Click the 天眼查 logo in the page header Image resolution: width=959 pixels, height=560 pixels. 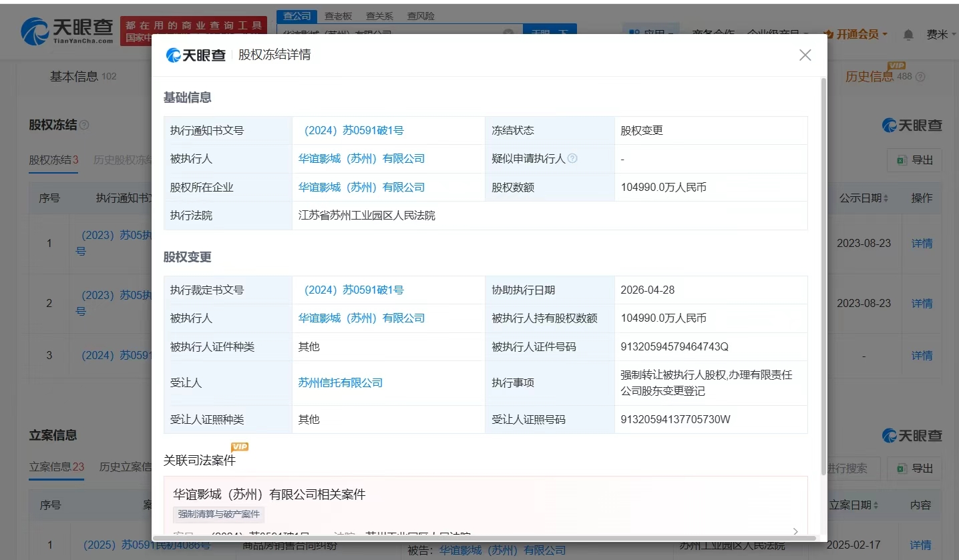click(65, 31)
